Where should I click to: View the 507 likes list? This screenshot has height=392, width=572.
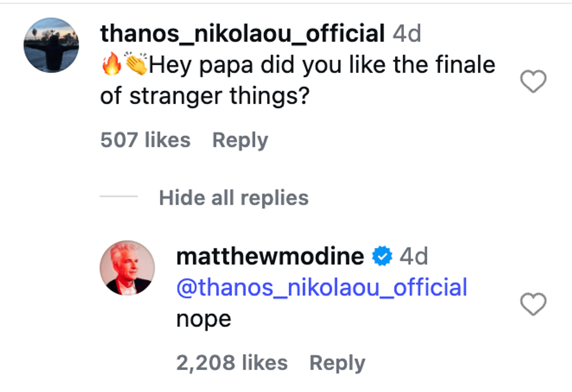coord(145,140)
